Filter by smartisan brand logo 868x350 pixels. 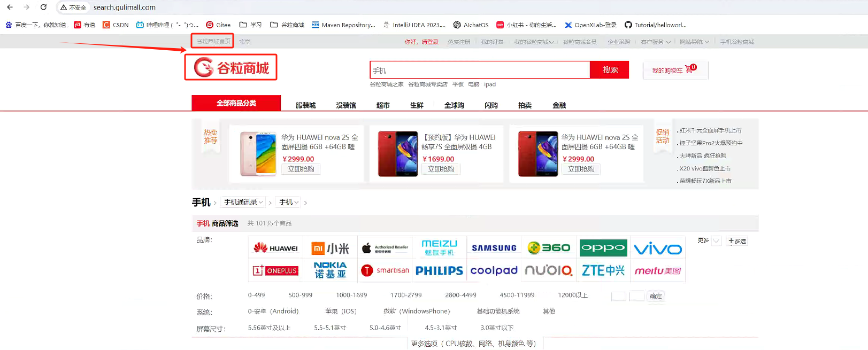(x=385, y=270)
